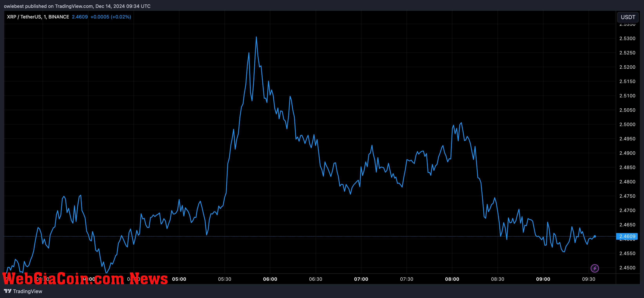
Task: Click the 09:00 time axis label
Action: 543,279
